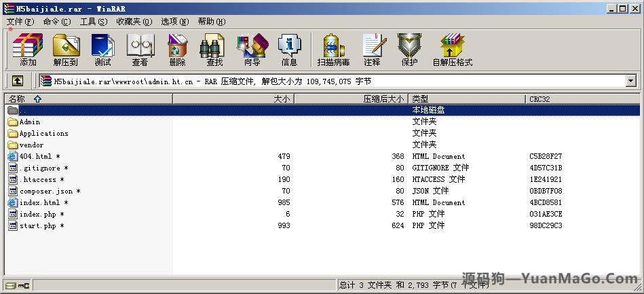Click the packed size value 624
Viewport: 644px width, 294px height.
click(x=398, y=225)
